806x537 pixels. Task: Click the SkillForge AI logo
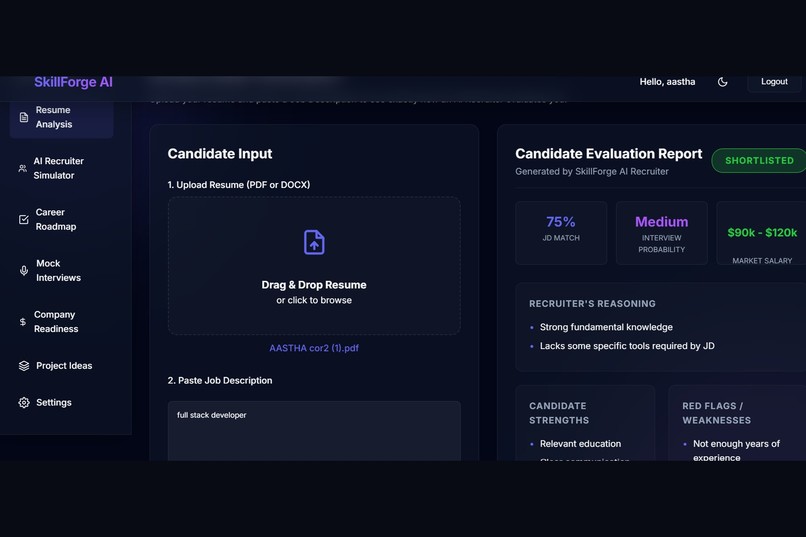74,82
